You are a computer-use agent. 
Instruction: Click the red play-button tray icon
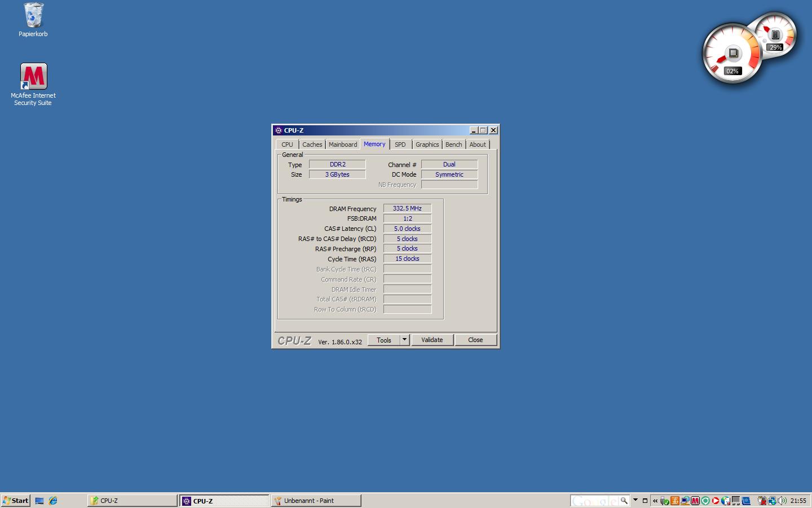point(716,501)
